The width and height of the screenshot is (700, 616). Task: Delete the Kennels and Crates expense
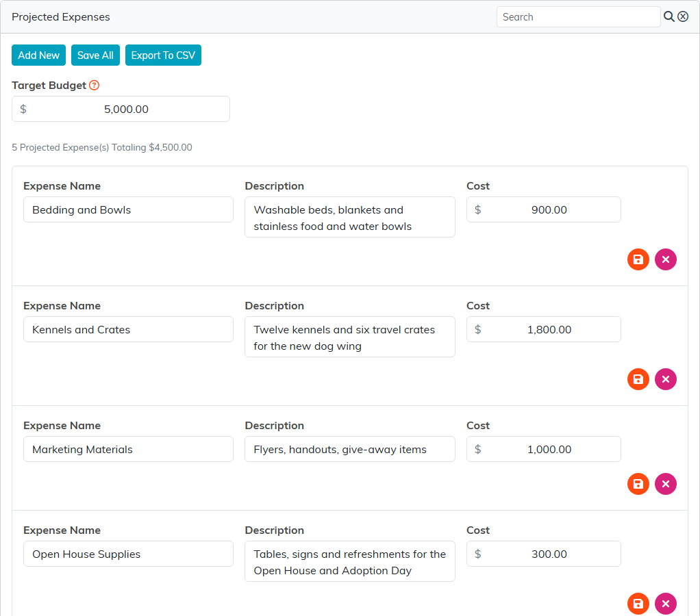(x=666, y=379)
